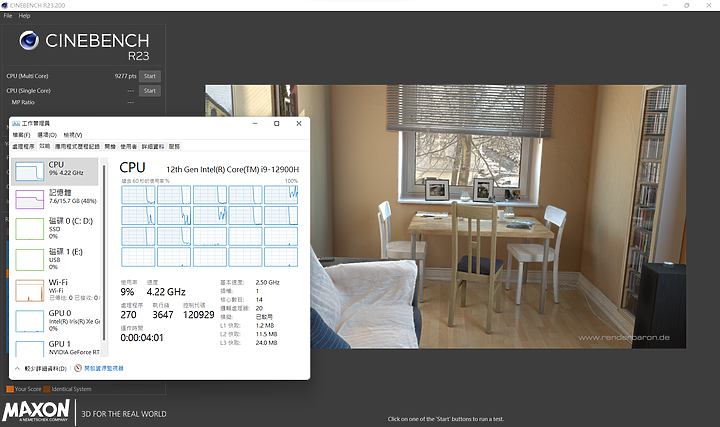The width and height of the screenshot is (720, 427).
Task: Select GPU 0 Intel Iris Xe entry
Action: click(55, 320)
